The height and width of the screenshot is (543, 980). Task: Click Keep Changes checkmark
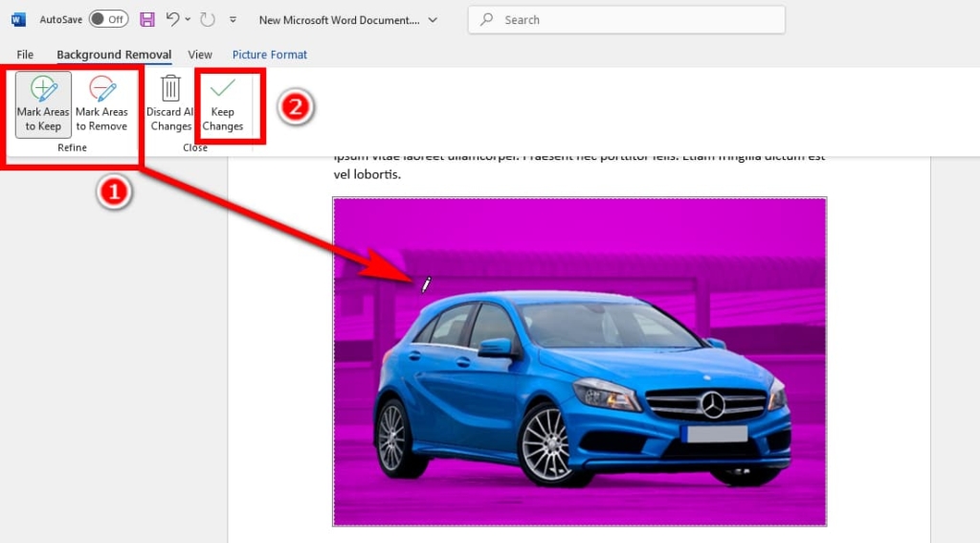pyautogui.click(x=223, y=104)
